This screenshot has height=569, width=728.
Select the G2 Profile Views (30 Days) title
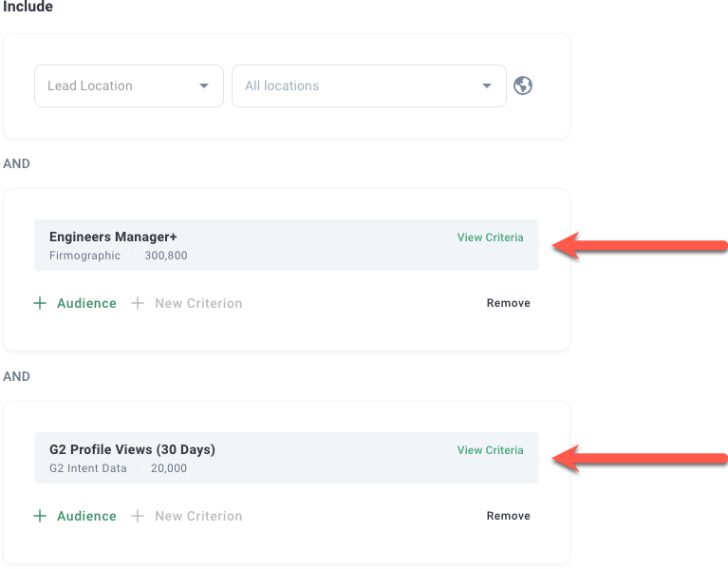click(x=132, y=449)
